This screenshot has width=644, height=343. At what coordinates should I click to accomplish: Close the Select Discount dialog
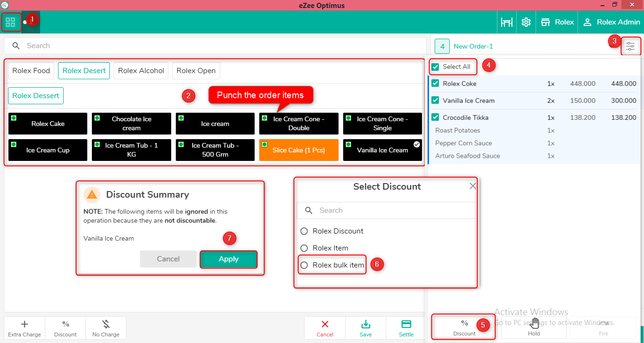click(472, 186)
